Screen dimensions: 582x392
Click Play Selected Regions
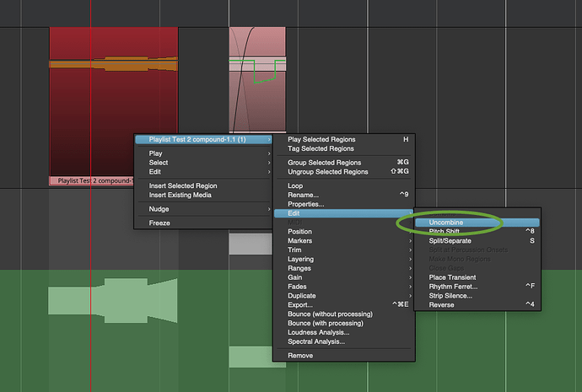[x=321, y=139]
